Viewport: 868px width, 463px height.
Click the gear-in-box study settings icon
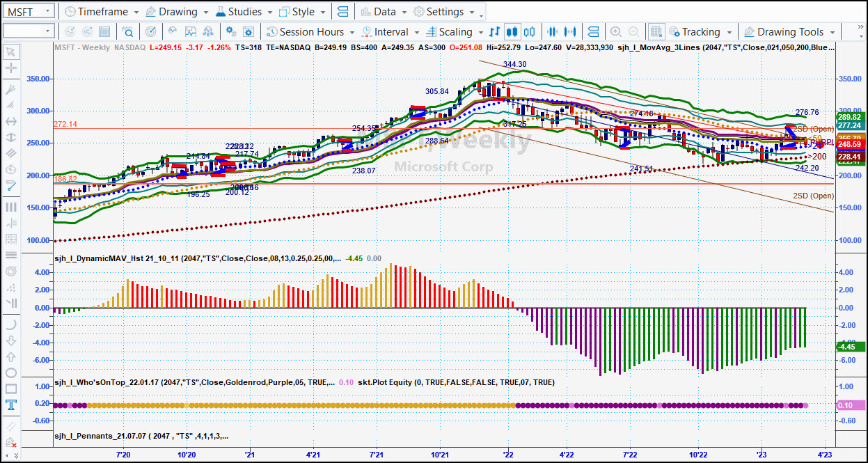pos(248,31)
